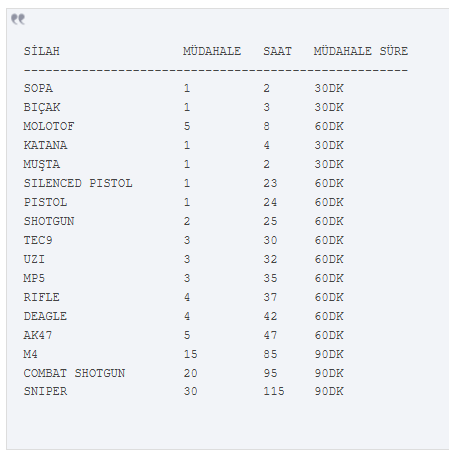Select the AK47 row label

[x=38, y=335]
